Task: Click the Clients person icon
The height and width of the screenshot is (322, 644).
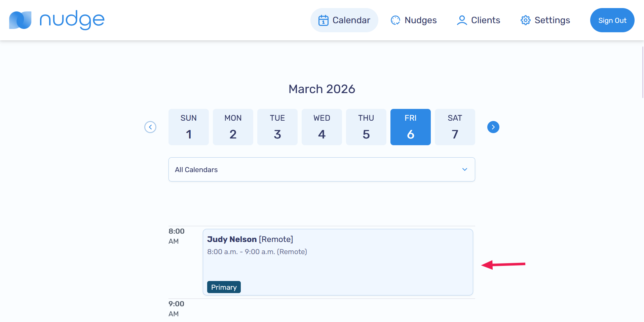Action: 462,20
